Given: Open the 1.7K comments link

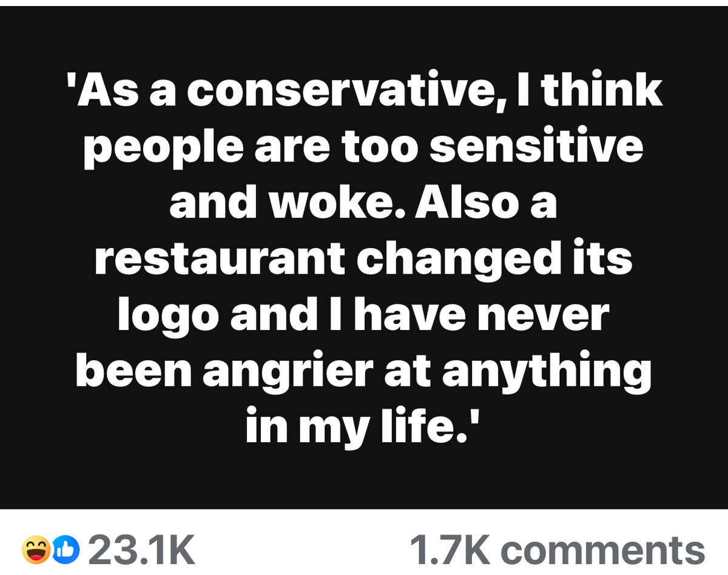Looking at the screenshot, I should 558,550.
